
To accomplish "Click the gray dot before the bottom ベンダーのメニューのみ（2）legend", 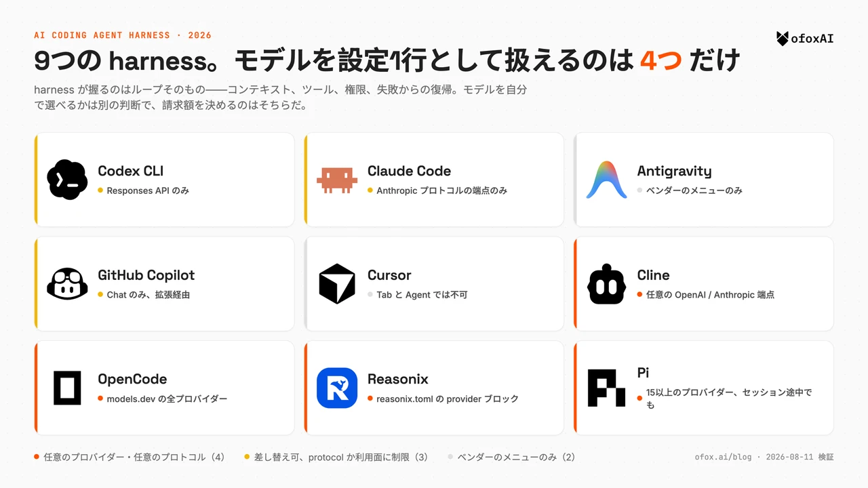I will (x=450, y=457).
